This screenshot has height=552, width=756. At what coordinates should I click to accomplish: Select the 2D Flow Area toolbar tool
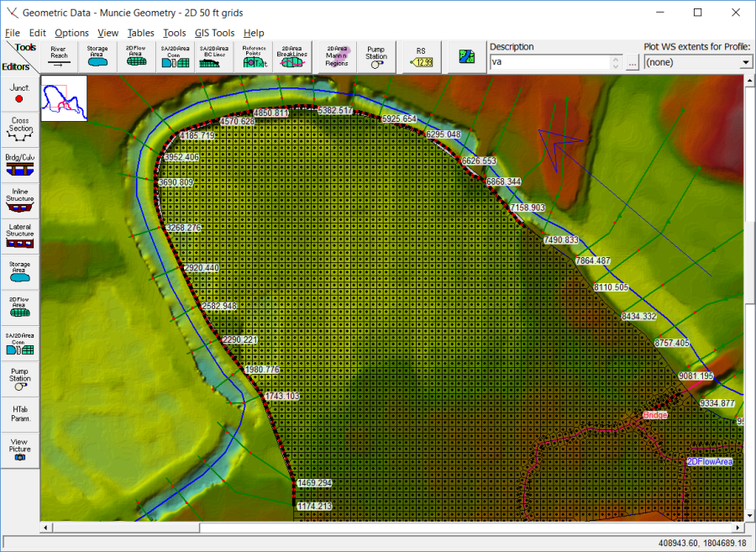(135, 56)
